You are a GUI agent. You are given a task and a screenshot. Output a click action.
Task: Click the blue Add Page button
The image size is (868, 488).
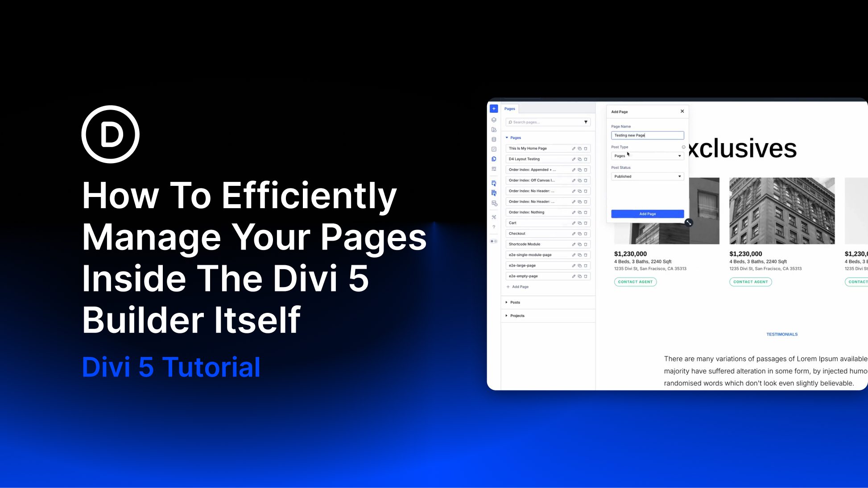pos(648,214)
